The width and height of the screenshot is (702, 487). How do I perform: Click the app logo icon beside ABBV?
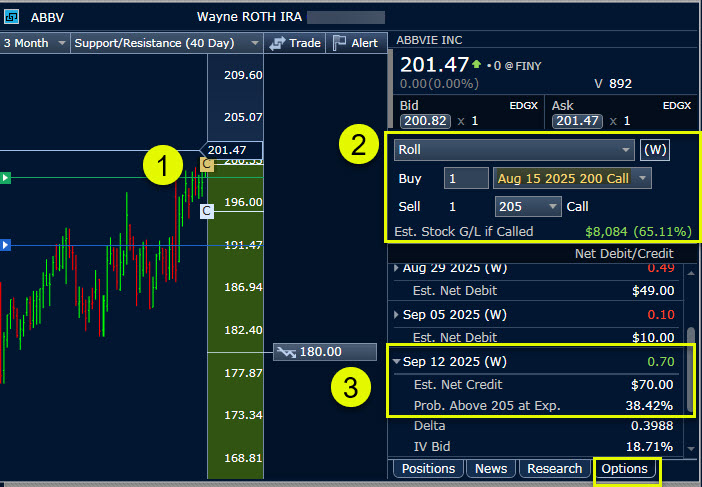10,17
